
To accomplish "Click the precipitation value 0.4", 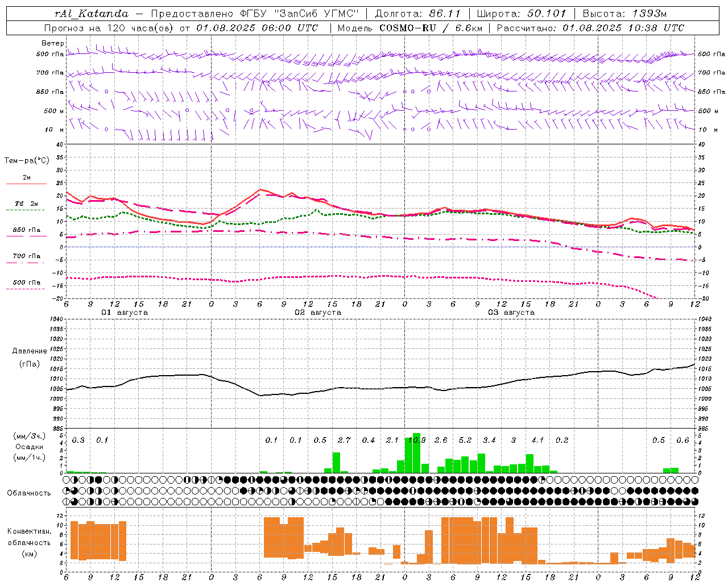I will pos(369,440).
